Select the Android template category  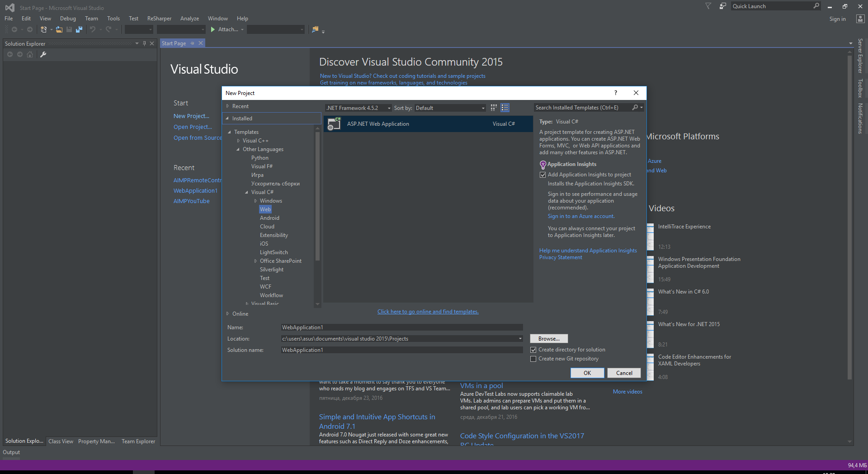tap(269, 218)
